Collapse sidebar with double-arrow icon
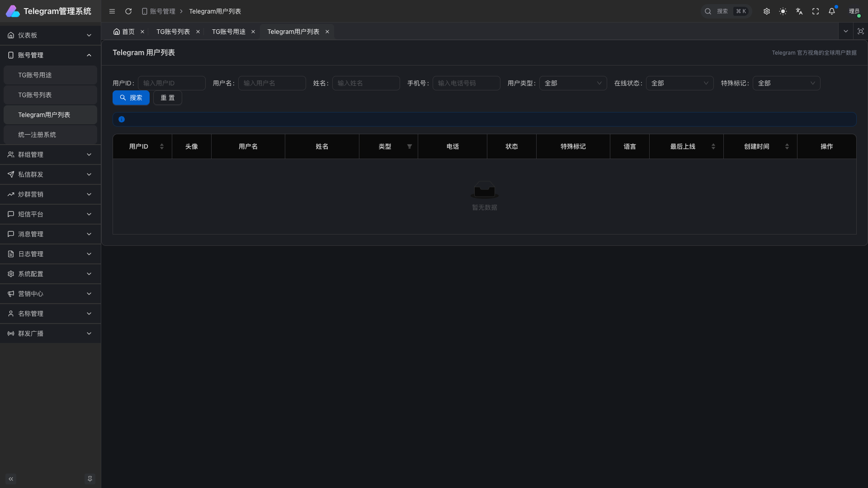This screenshot has height=488, width=868. click(x=11, y=479)
